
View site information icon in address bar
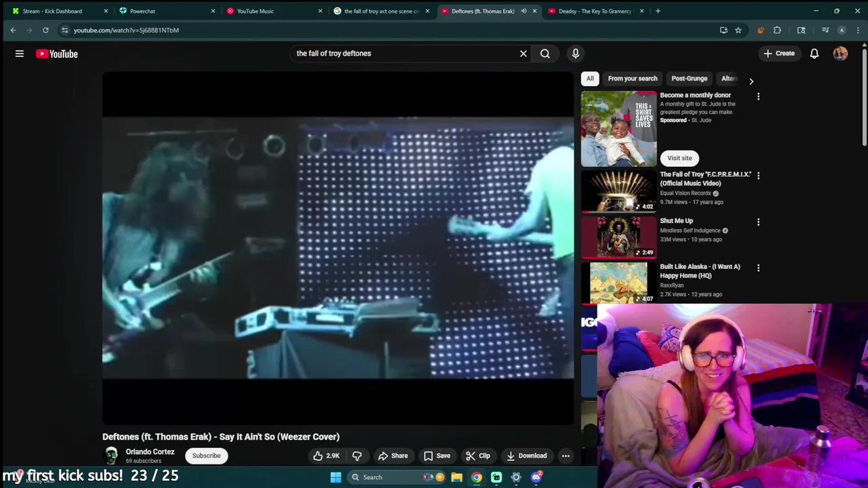(64, 30)
